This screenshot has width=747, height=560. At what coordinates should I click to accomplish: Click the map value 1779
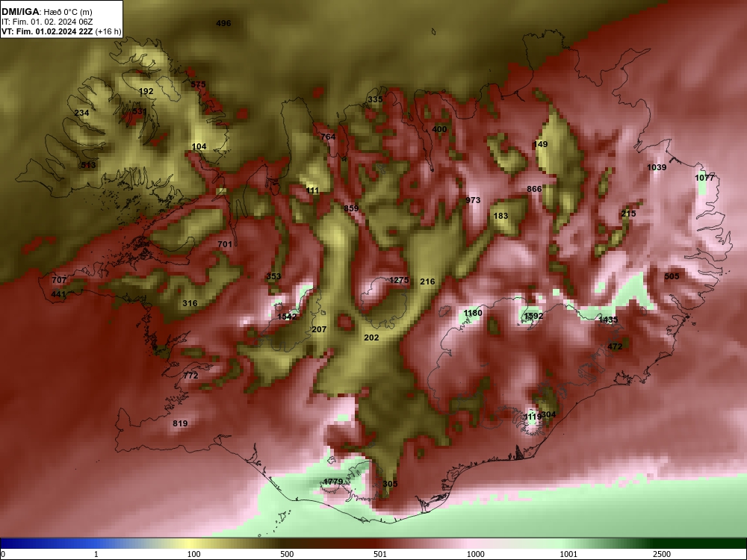pyautogui.click(x=333, y=482)
